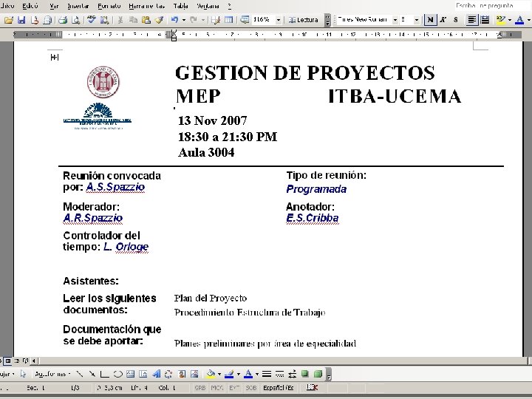Screen dimensions: 532x399
Task: Toggle SOB overtype mode in status bar
Action: click(251, 387)
